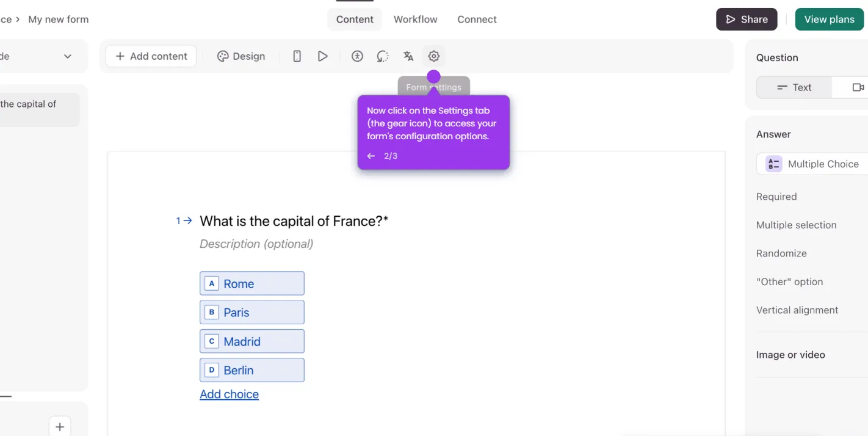The height and width of the screenshot is (436, 868).
Task: Open Form settings gear icon
Action: [x=433, y=56]
